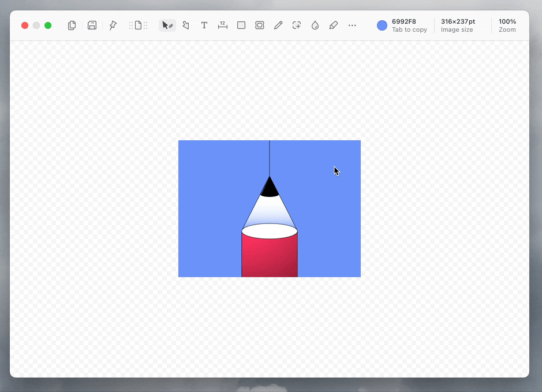
Task: Select the dashed selection-plus tool
Action: (297, 25)
